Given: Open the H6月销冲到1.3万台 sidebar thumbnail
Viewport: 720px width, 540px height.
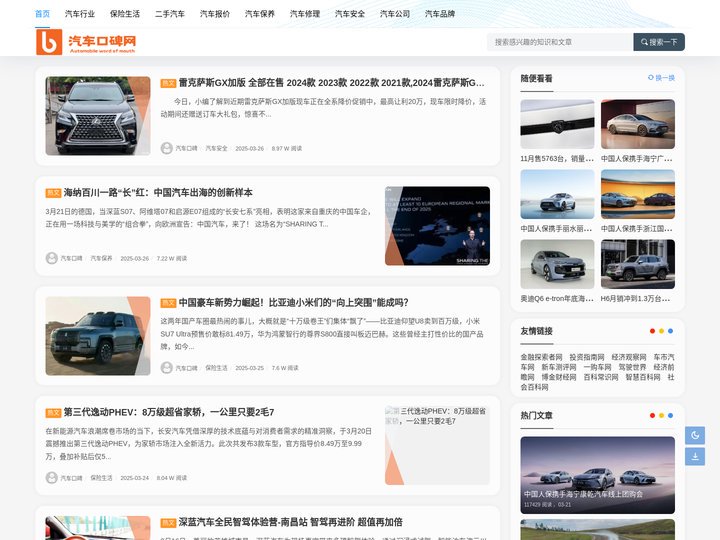Looking at the screenshot, I should pos(638,264).
